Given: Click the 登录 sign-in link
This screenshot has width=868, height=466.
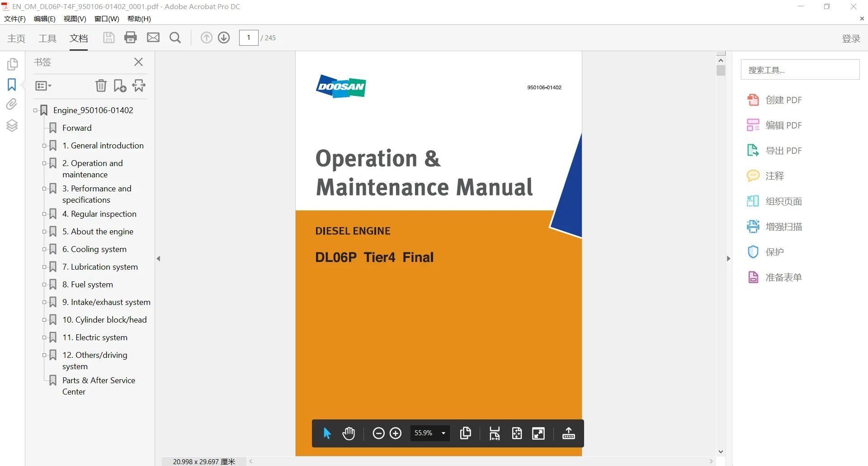Looking at the screenshot, I should 851,38.
